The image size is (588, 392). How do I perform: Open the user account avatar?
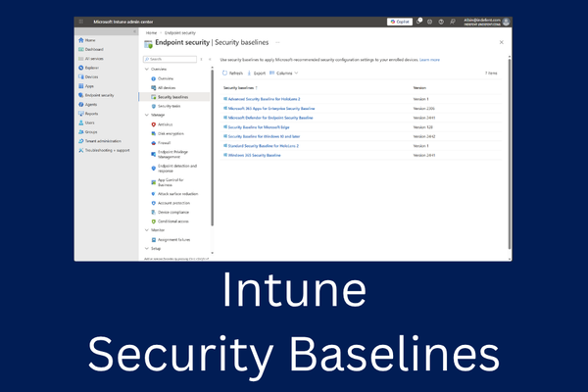pos(507,22)
